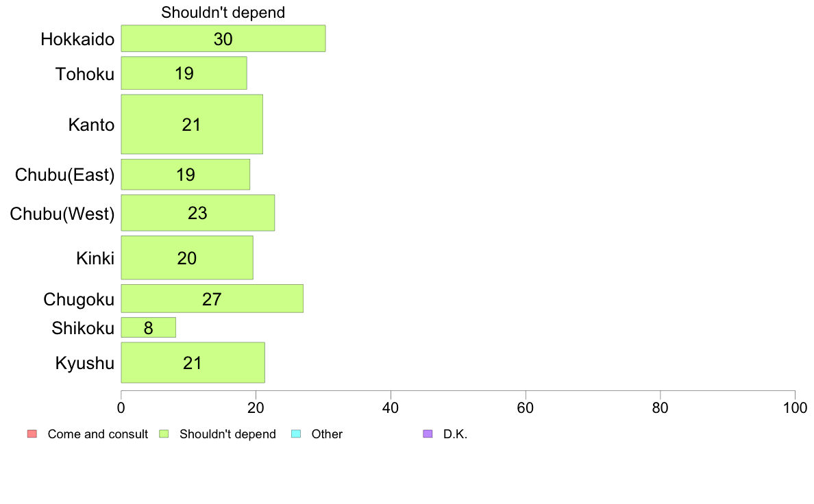
Task: Click the cyan Other legend swatch
Action: click(296, 434)
